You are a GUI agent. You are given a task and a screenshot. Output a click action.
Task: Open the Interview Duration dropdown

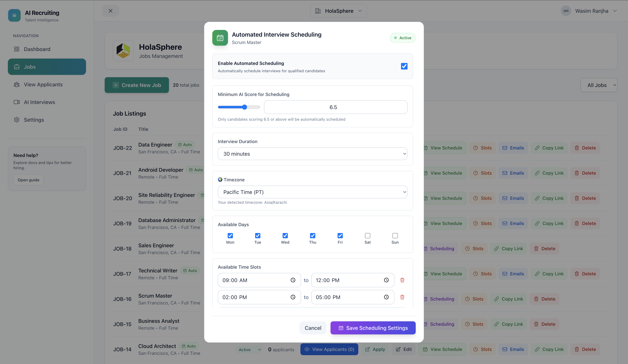click(312, 154)
